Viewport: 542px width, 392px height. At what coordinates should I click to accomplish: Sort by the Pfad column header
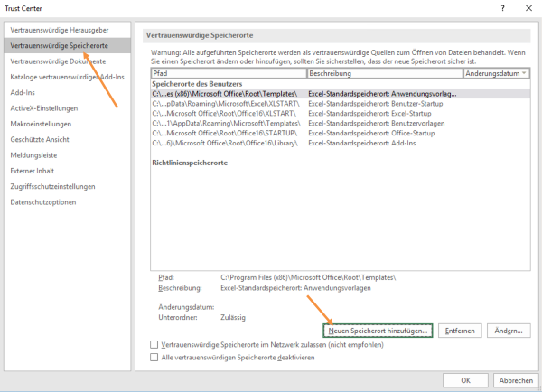point(228,72)
